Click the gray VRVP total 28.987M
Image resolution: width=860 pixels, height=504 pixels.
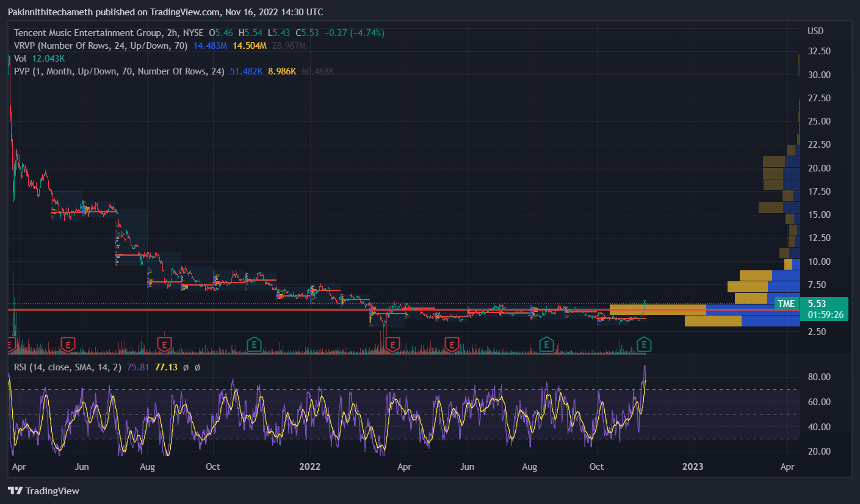289,45
